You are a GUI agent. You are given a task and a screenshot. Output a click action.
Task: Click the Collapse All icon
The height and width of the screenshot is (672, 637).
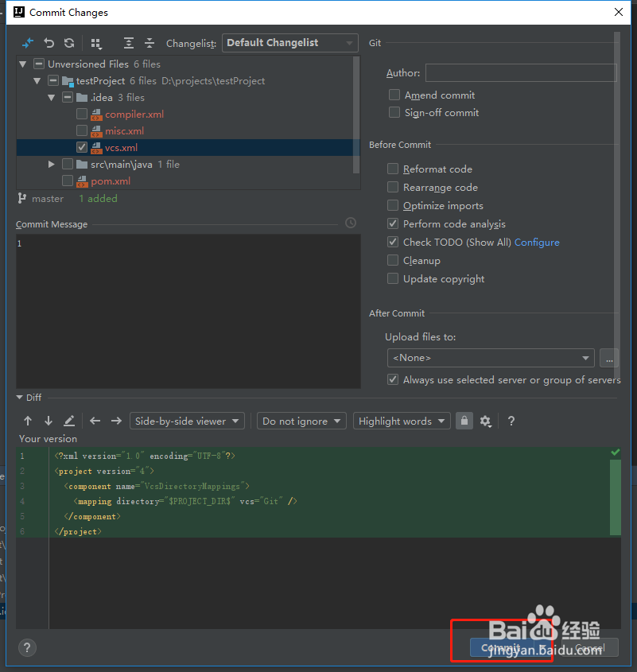(150, 43)
